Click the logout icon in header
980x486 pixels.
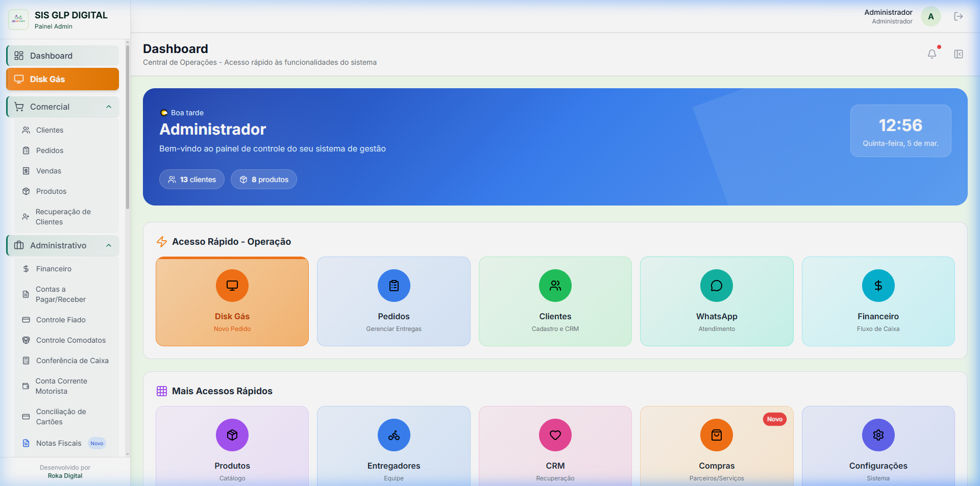(958, 16)
